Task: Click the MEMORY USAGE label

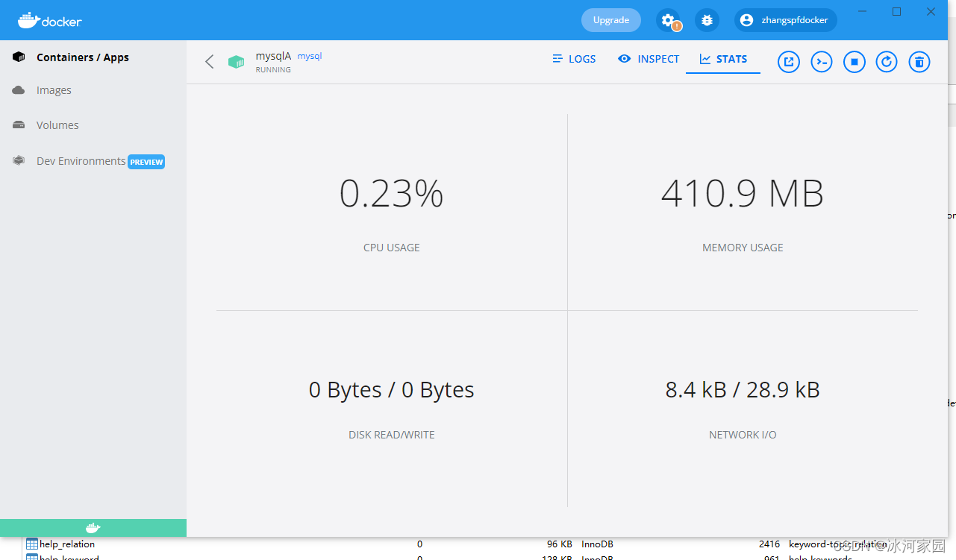Action: point(743,248)
